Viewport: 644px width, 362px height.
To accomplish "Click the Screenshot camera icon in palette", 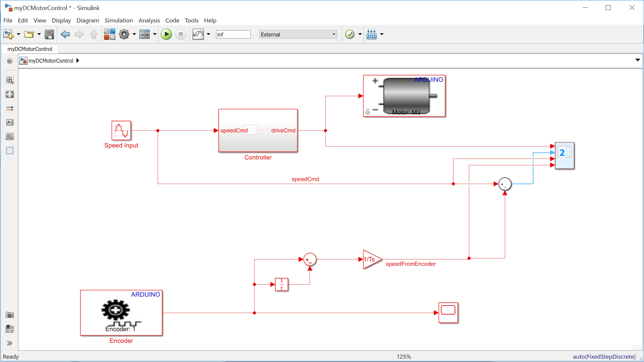I will (x=10, y=315).
